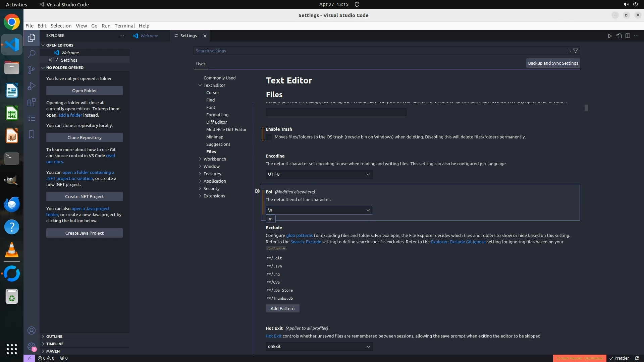Open the Source Control view

32,70
